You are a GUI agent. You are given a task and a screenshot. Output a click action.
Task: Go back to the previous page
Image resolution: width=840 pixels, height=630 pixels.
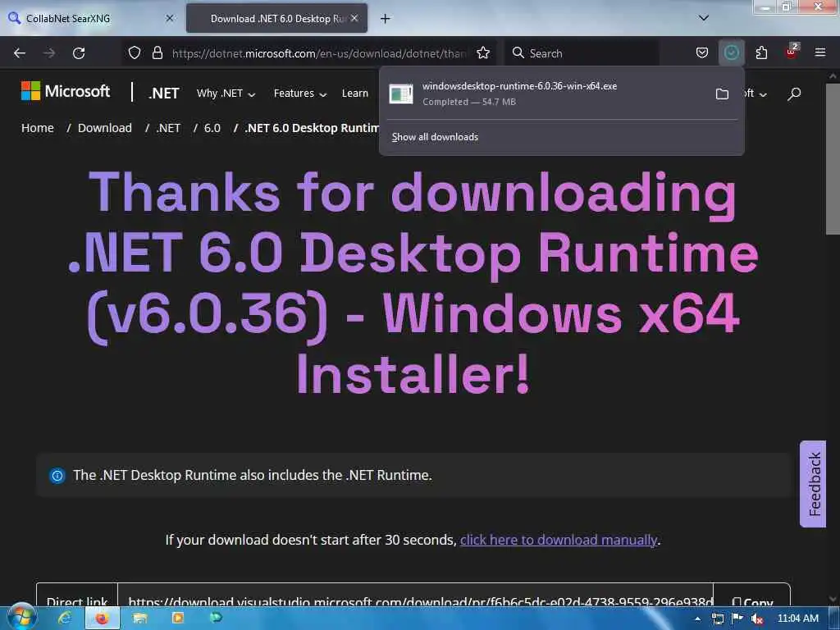point(20,53)
